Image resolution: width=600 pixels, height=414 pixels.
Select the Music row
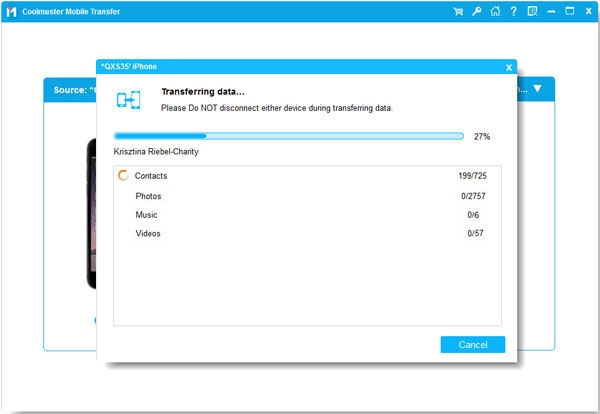pyautogui.click(x=307, y=215)
